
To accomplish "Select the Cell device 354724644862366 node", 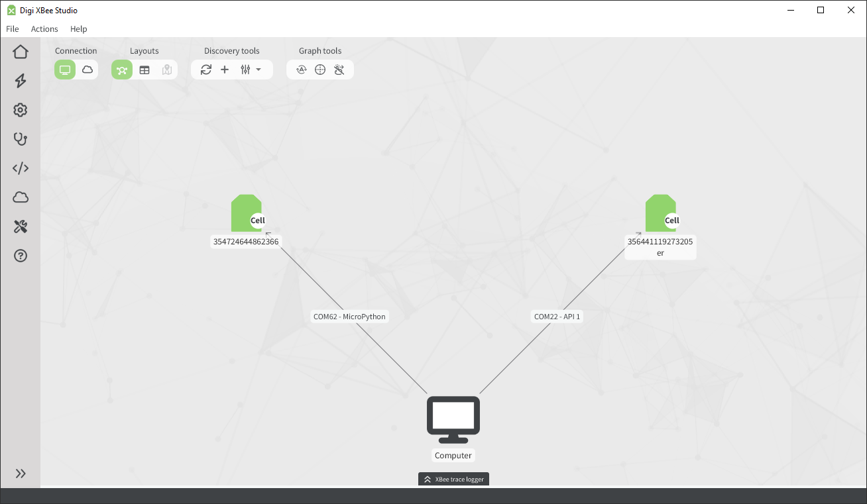I will (x=247, y=213).
